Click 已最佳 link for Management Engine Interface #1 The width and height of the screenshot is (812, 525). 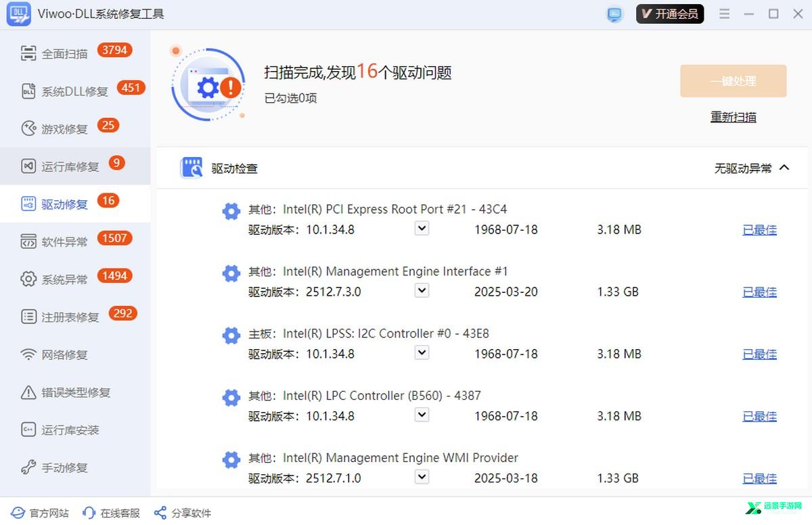[x=759, y=292]
